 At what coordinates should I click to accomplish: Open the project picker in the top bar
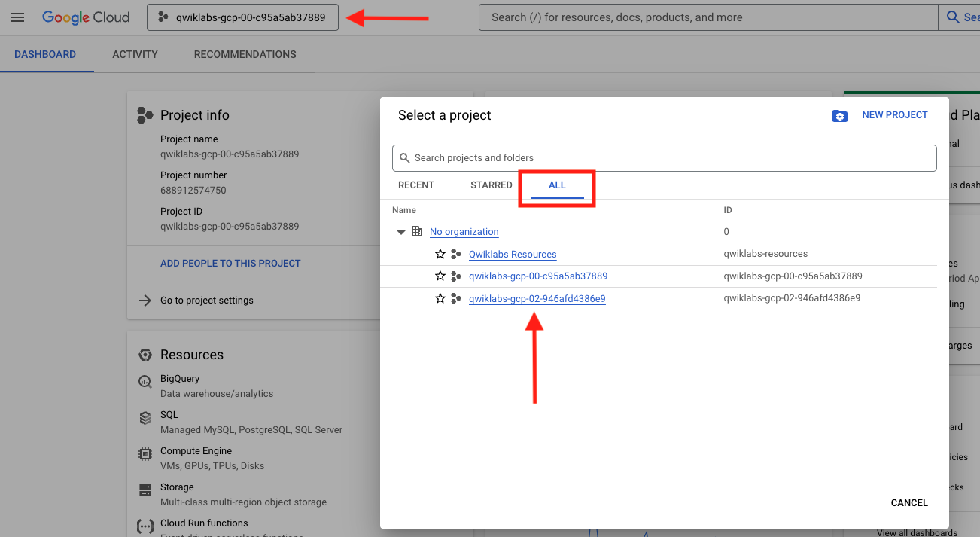tap(242, 17)
